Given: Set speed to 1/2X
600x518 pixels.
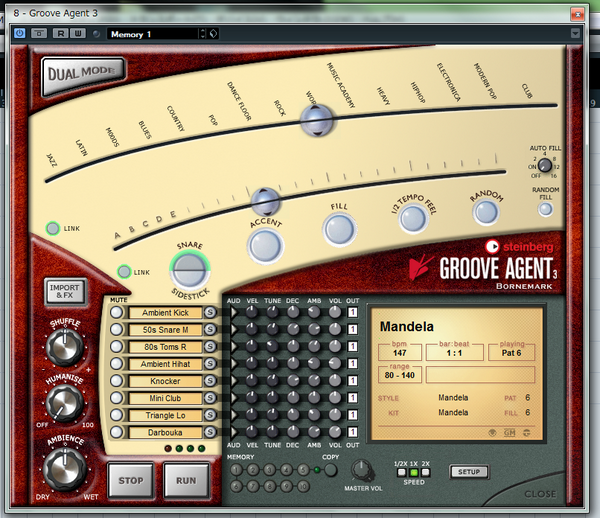Looking at the screenshot, I should [x=401, y=472].
